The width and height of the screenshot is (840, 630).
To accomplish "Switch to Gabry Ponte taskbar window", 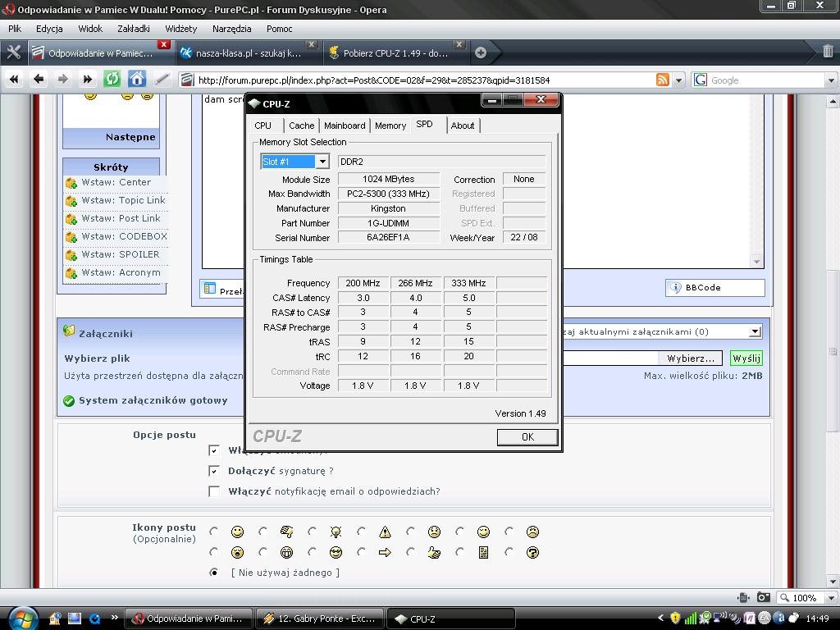I will pyautogui.click(x=320, y=619).
